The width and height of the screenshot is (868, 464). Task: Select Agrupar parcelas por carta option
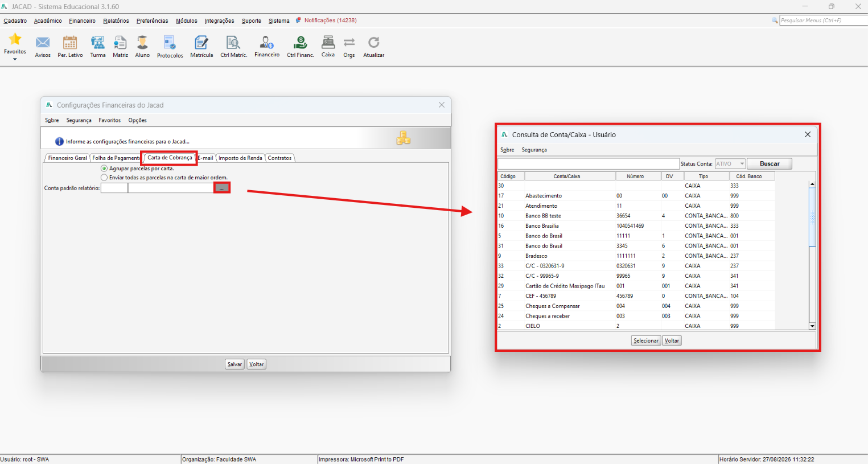(x=104, y=169)
